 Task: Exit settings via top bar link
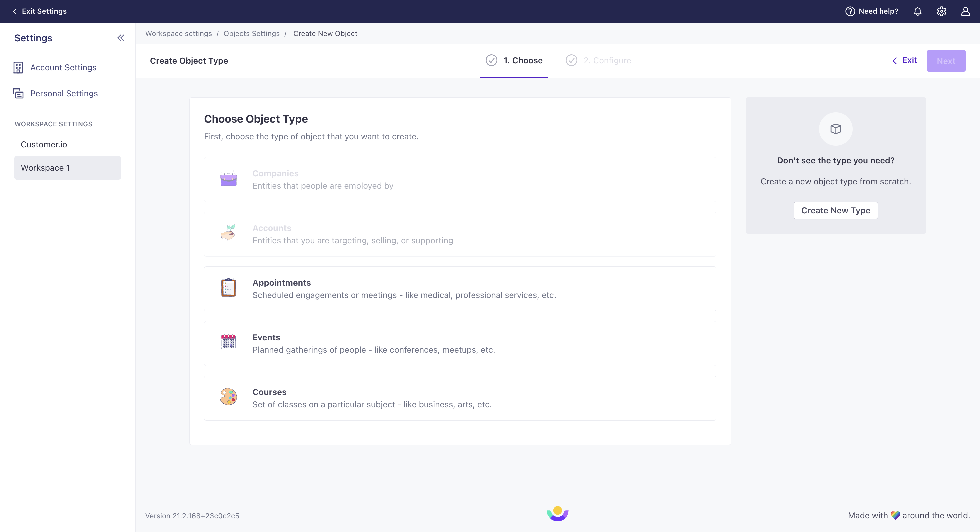pos(44,11)
